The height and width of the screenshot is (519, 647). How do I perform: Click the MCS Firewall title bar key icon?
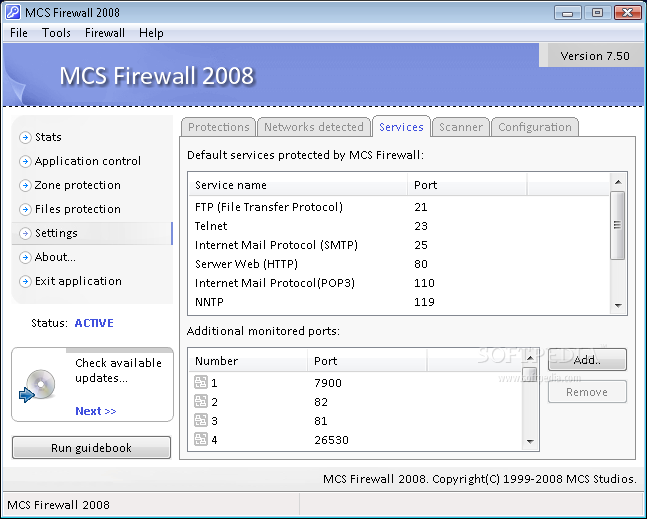pyautogui.click(x=13, y=12)
